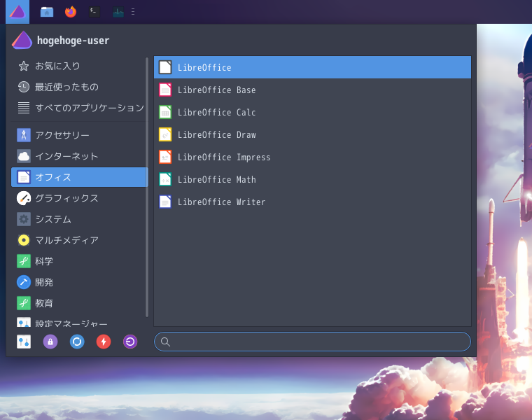Click the category list scrollbar
Screen dimensions: 532x420
(x=147, y=187)
